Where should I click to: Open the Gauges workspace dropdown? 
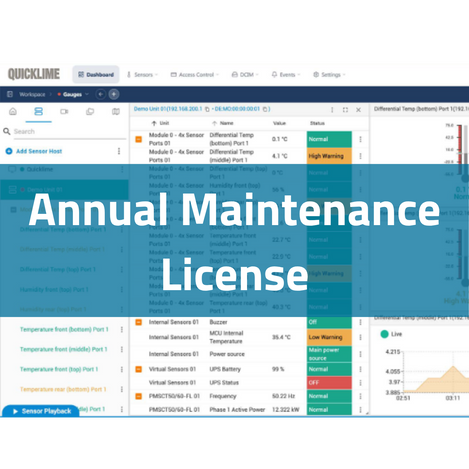pyautogui.click(x=73, y=94)
